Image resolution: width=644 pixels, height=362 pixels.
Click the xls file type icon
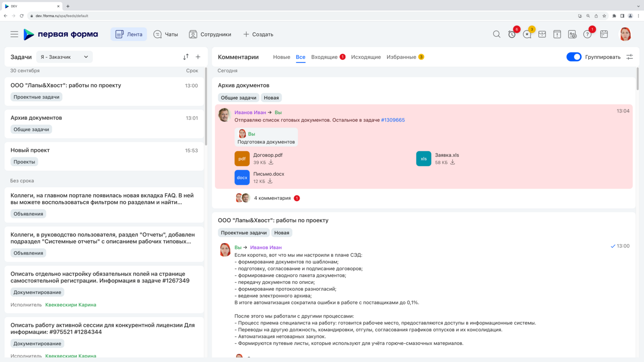(x=424, y=159)
